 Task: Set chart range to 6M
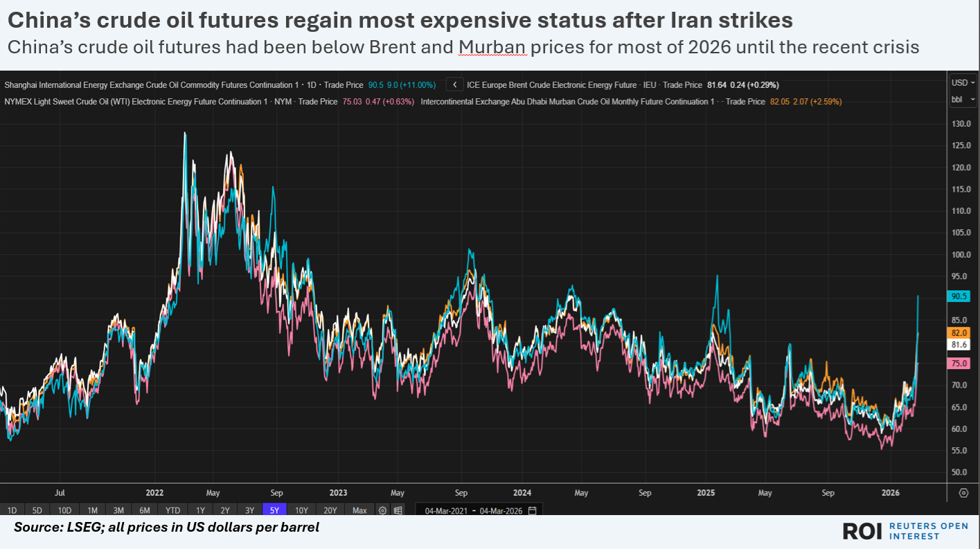pyautogui.click(x=145, y=511)
